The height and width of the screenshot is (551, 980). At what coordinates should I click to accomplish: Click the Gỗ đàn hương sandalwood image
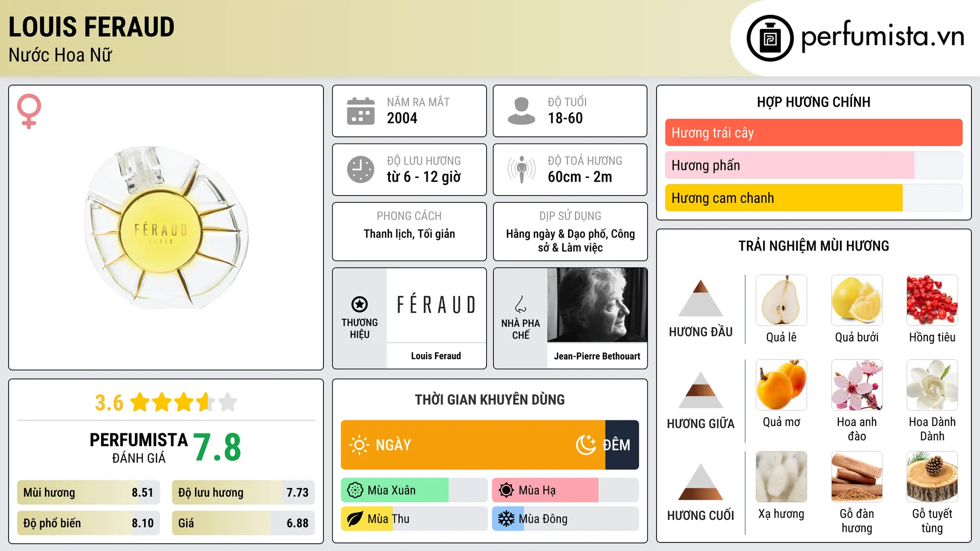(857, 477)
